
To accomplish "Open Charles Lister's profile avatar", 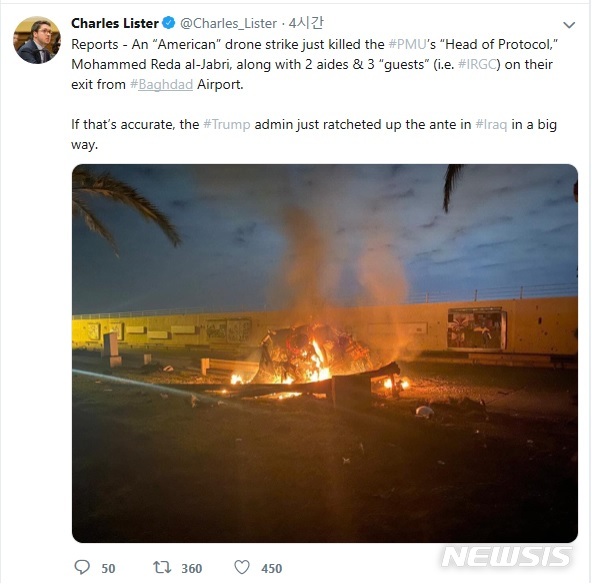I will [x=37, y=40].
